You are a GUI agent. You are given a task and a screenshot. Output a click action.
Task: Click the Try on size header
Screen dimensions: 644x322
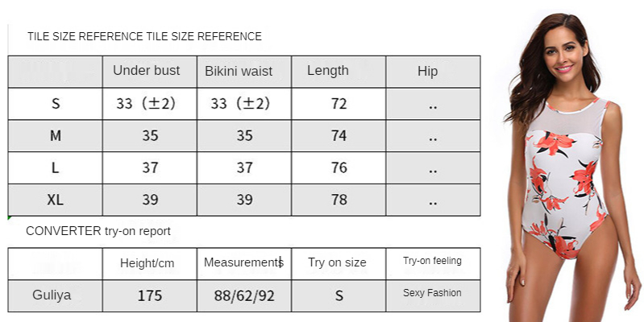[x=337, y=262]
